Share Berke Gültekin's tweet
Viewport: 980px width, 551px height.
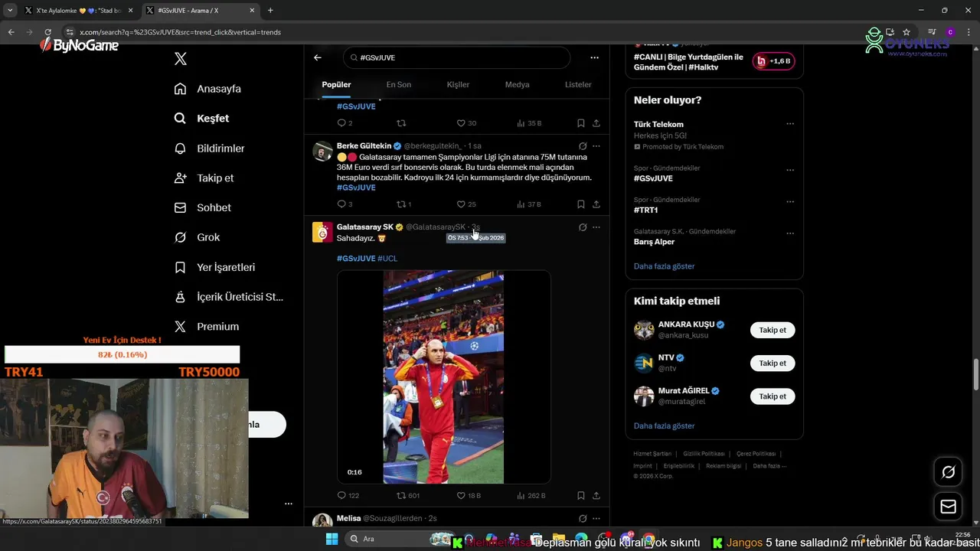click(x=596, y=204)
